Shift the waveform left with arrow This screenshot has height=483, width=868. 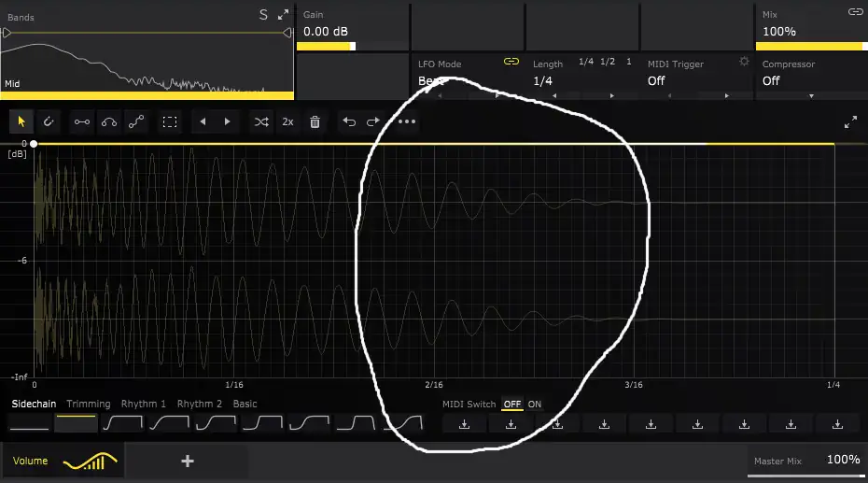(x=203, y=121)
